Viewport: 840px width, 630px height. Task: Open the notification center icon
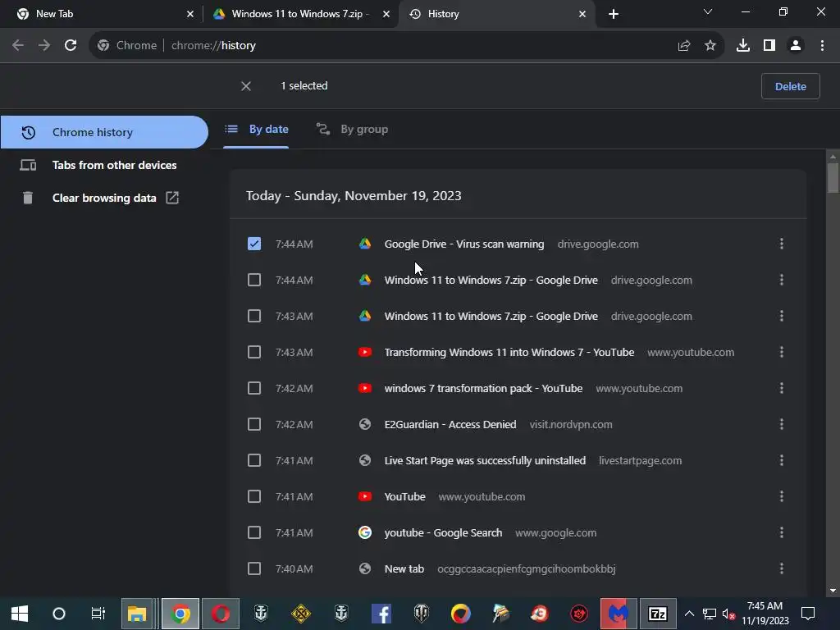(x=808, y=614)
